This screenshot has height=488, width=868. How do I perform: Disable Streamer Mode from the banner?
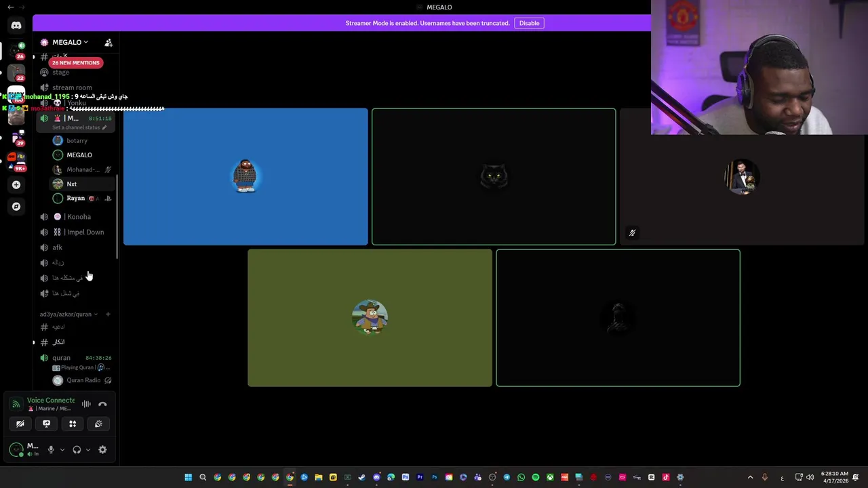tap(529, 23)
